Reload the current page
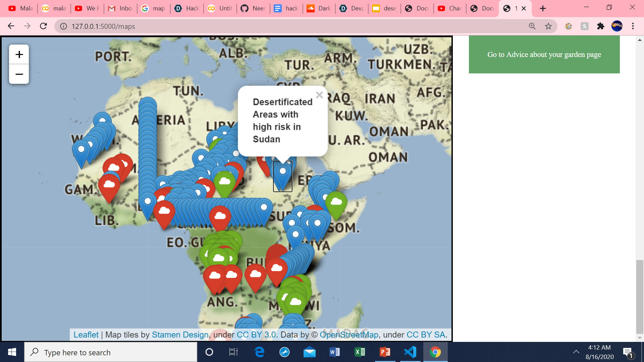644x362 pixels. 43,26
